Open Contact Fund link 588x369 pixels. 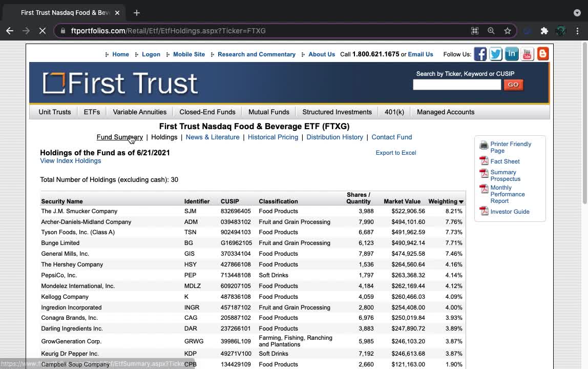point(391,137)
